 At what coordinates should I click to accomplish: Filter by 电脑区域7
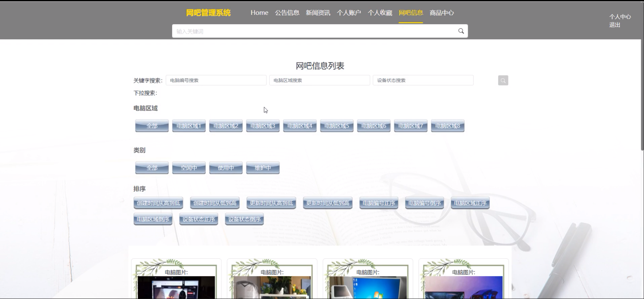coord(411,126)
